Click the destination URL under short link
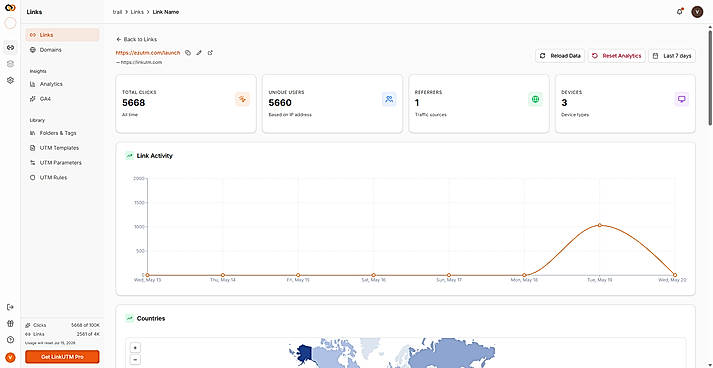 tap(141, 62)
